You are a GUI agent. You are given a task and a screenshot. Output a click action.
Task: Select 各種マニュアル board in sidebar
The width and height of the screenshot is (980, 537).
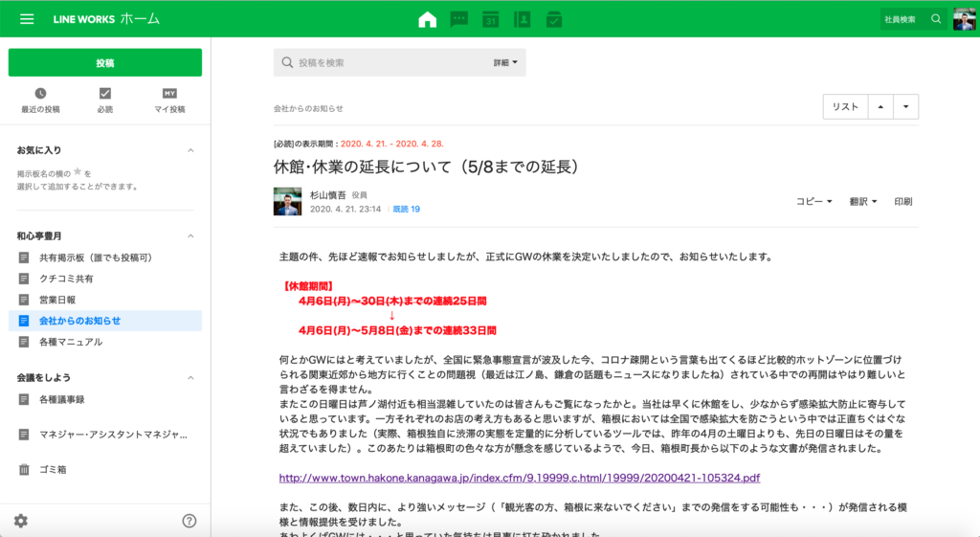(70, 342)
